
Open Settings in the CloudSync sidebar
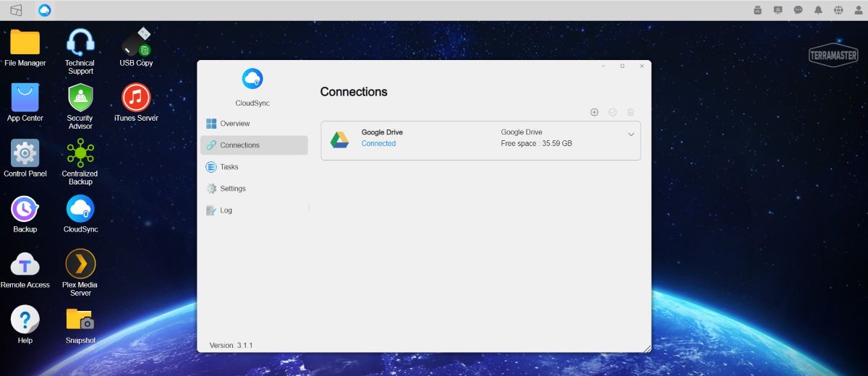click(x=254, y=189)
